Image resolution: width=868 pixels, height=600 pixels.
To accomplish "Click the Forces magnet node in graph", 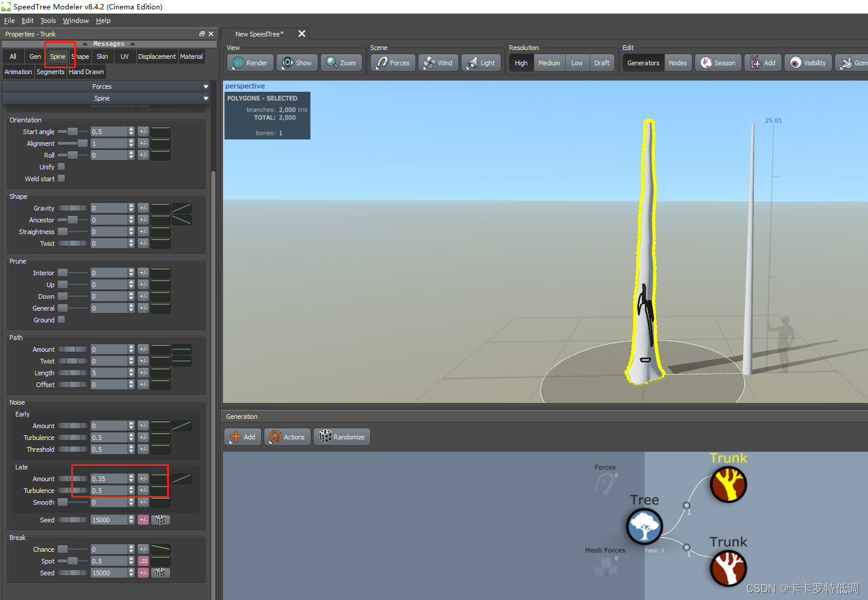I will [604, 485].
